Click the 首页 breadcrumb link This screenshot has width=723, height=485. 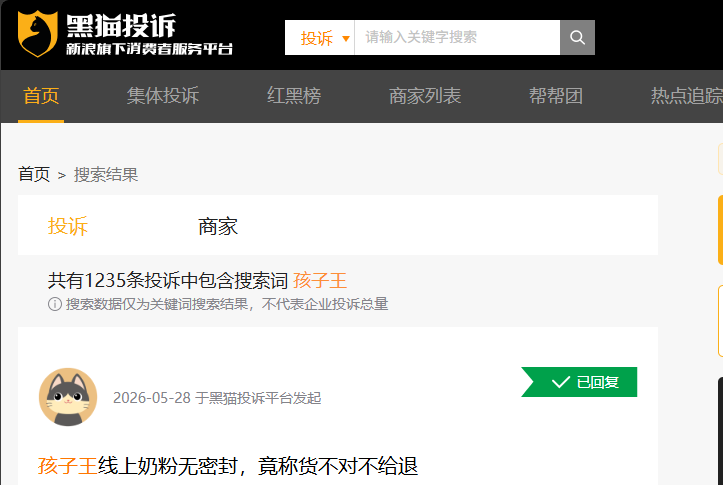(x=34, y=175)
